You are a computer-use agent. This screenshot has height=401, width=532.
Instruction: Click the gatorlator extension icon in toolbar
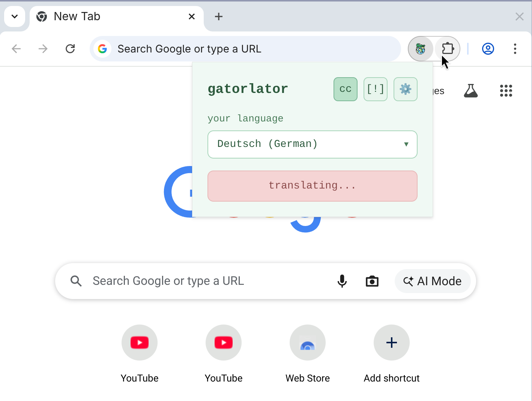coord(421,49)
